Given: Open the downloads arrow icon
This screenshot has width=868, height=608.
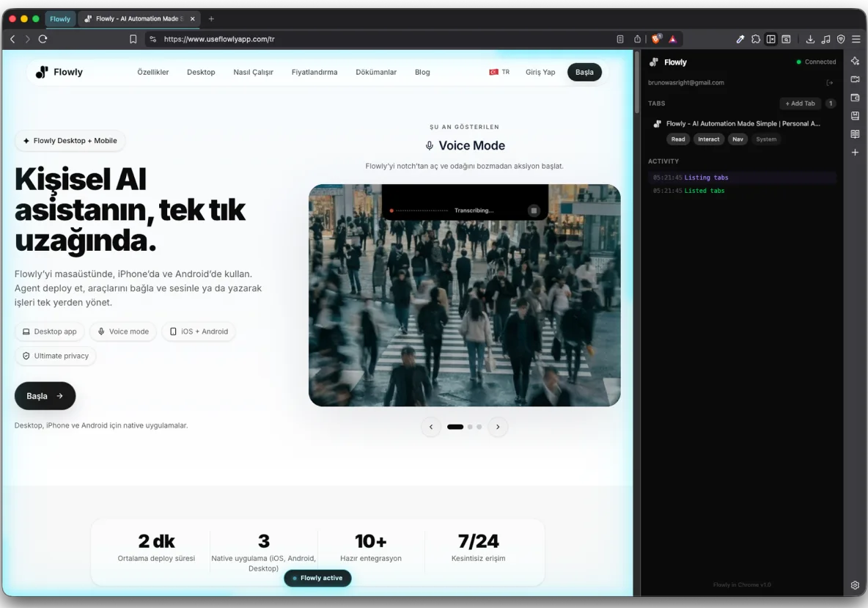Looking at the screenshot, I should click(x=810, y=39).
